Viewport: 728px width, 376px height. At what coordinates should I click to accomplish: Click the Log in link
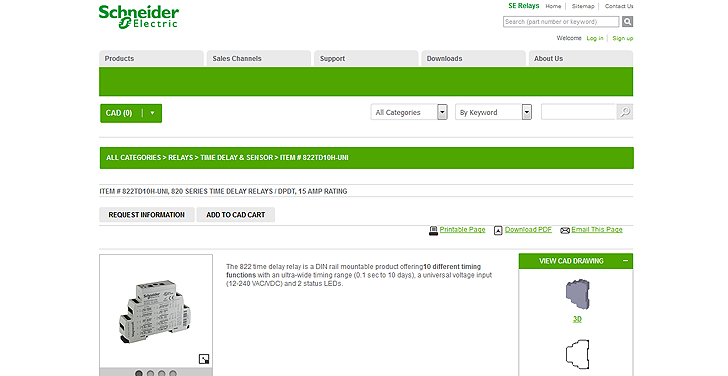[x=595, y=38]
